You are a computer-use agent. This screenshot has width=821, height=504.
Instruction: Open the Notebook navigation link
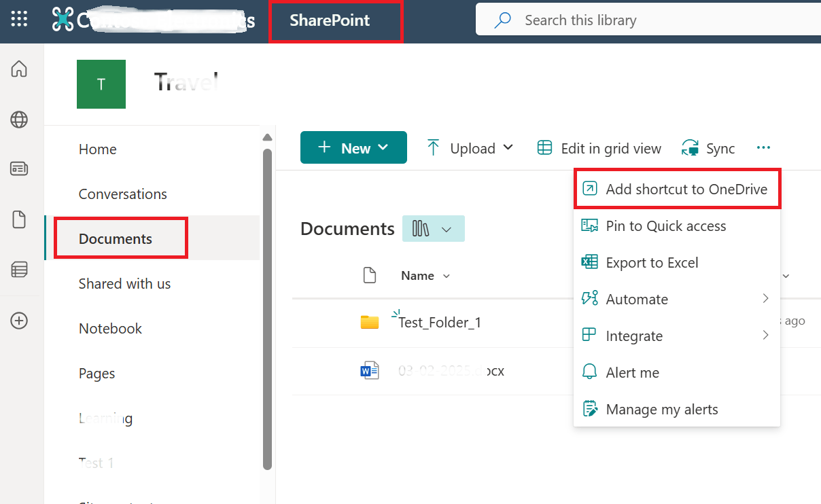110,328
